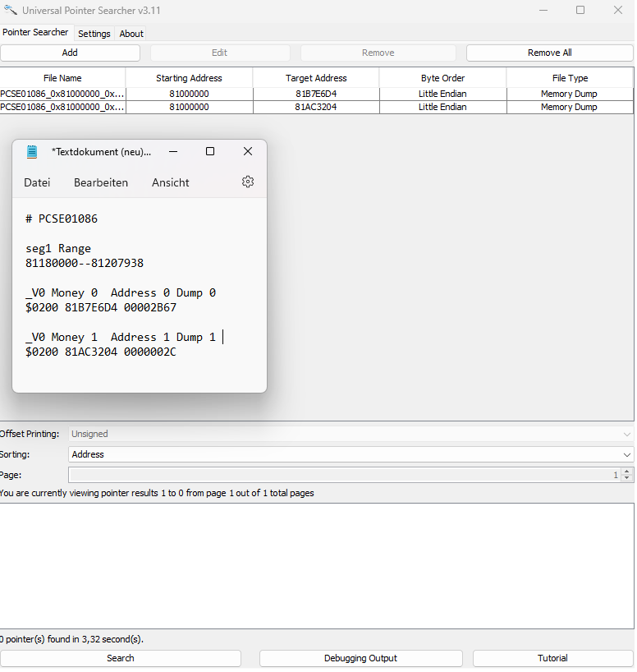The image size is (637, 672).
Task: Select the row with target 81AC3204
Action: pyautogui.click(x=316, y=107)
